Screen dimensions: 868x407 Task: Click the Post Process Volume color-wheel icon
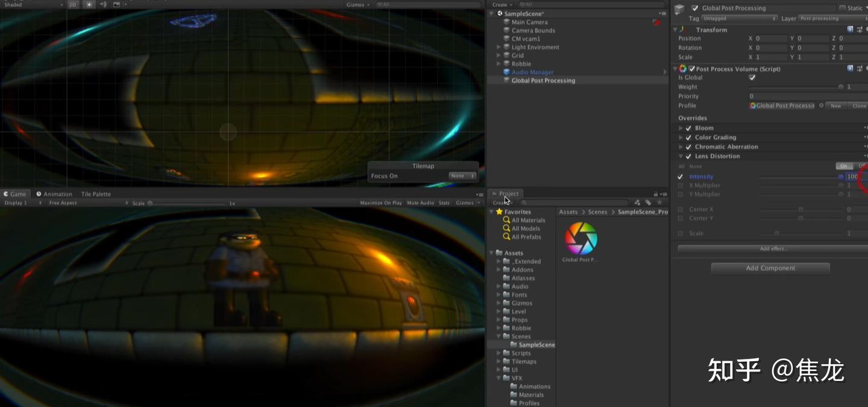pyautogui.click(x=683, y=68)
